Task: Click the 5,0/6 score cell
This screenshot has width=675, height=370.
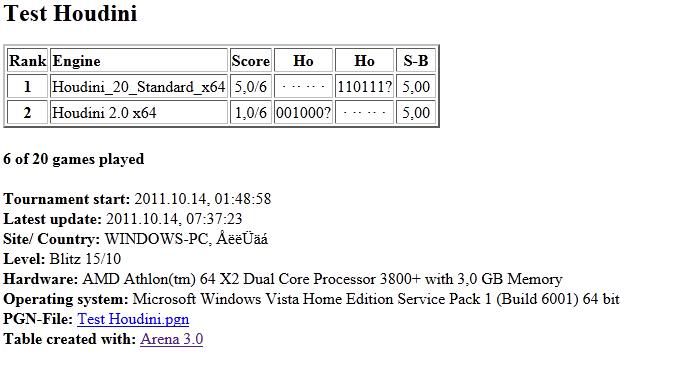Action: [x=251, y=87]
